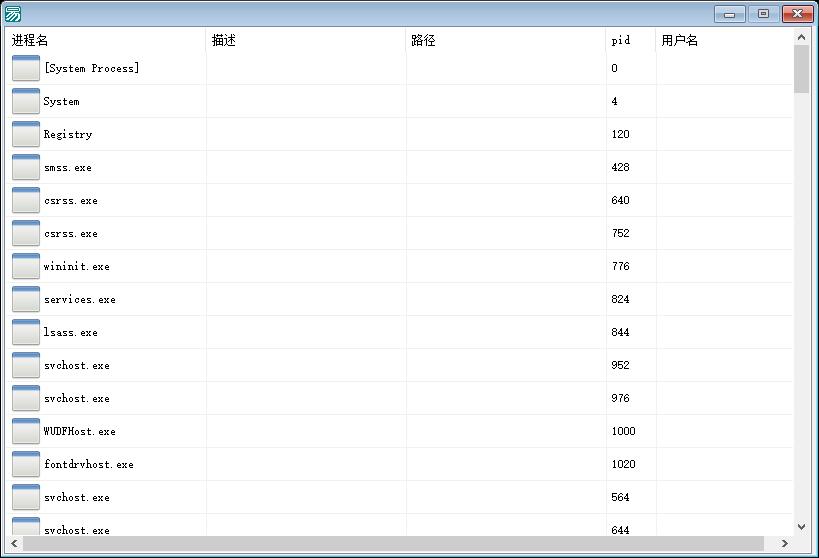The height and width of the screenshot is (558, 819).
Task: Click pid value 564
Action: [x=621, y=497]
